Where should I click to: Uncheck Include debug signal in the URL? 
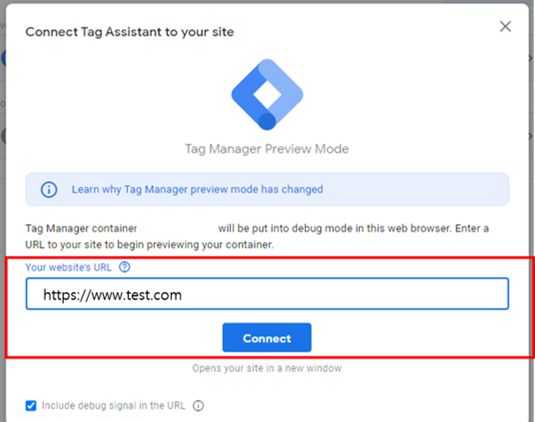click(x=31, y=406)
